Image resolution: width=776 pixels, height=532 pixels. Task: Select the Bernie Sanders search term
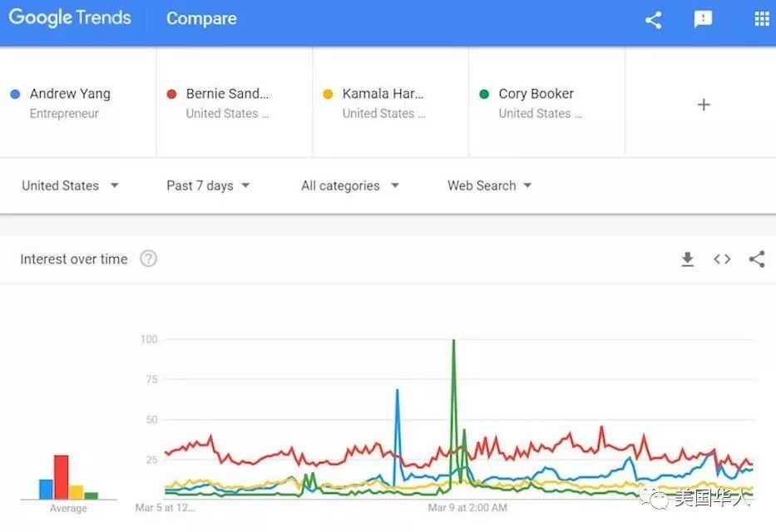227,94
